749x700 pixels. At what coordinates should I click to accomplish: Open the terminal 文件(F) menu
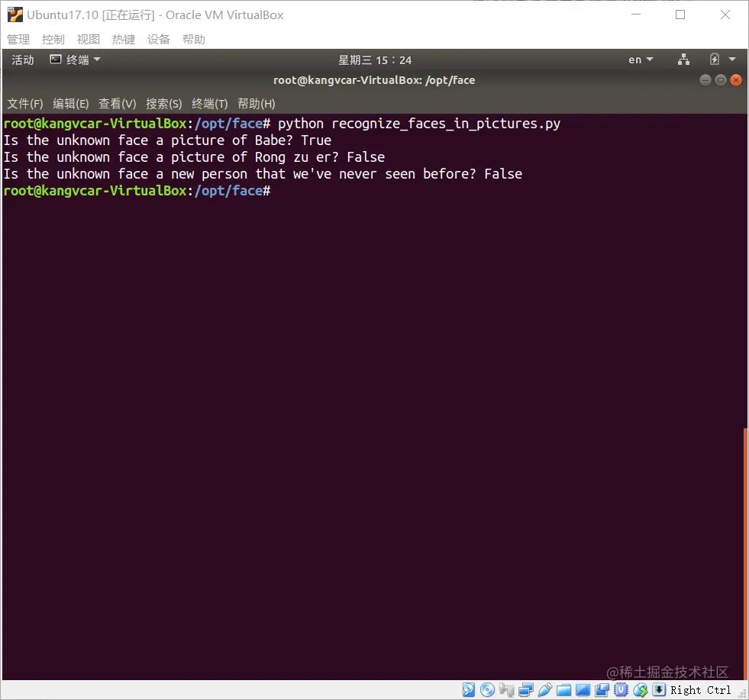(x=25, y=104)
